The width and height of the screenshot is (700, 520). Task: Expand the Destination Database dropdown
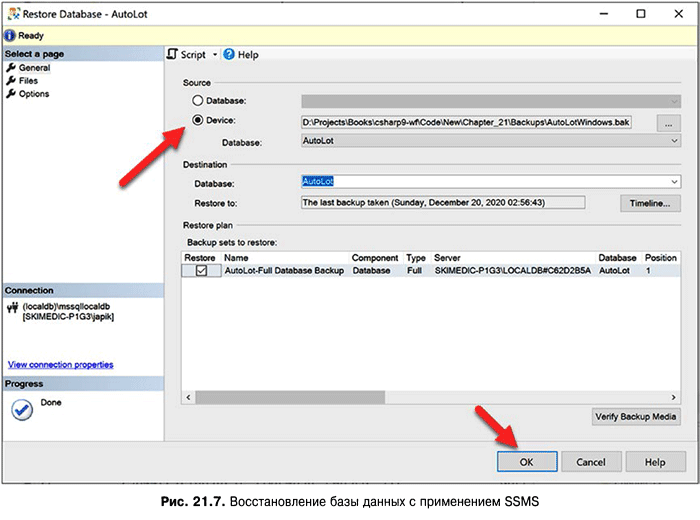[x=674, y=182]
